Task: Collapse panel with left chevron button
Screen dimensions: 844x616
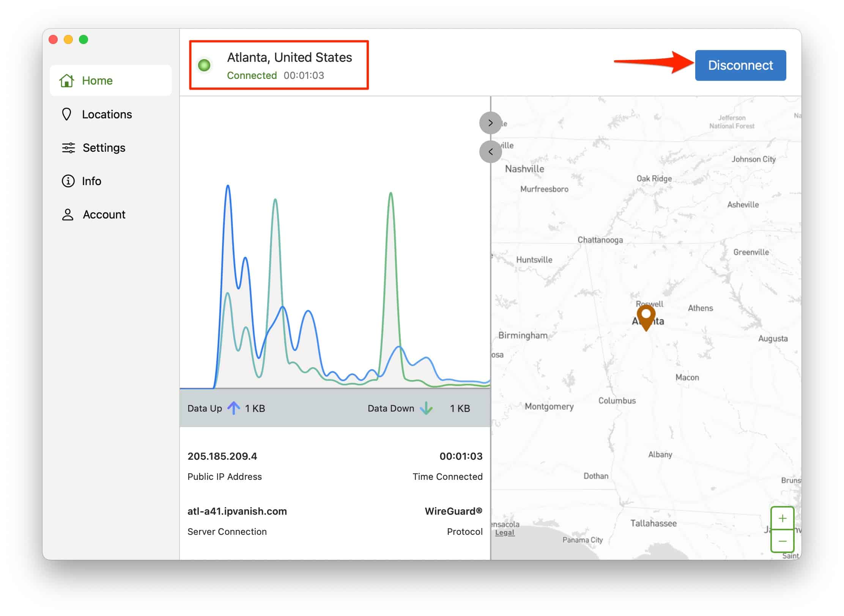Action: pos(490,152)
